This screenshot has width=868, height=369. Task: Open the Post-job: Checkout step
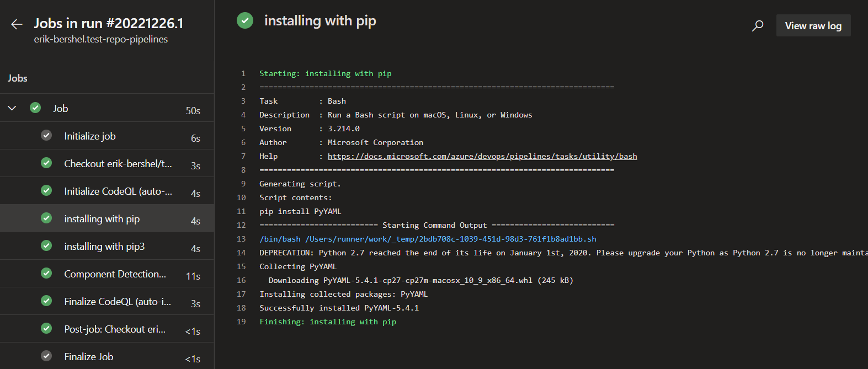coord(107,329)
